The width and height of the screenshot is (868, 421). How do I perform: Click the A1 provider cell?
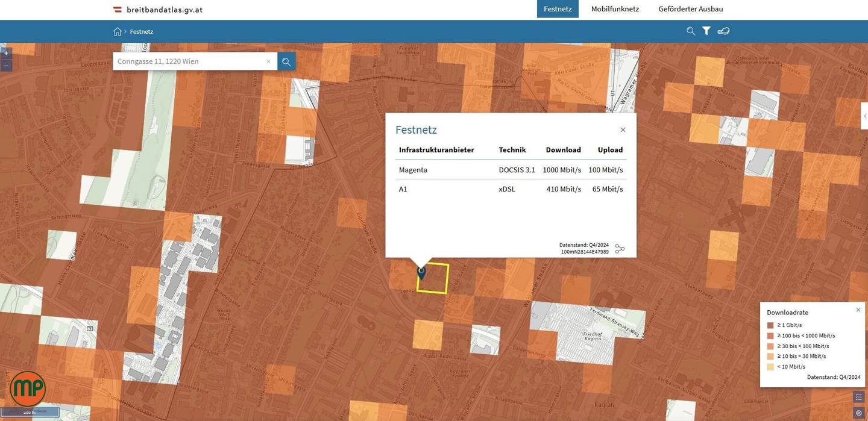(x=403, y=189)
